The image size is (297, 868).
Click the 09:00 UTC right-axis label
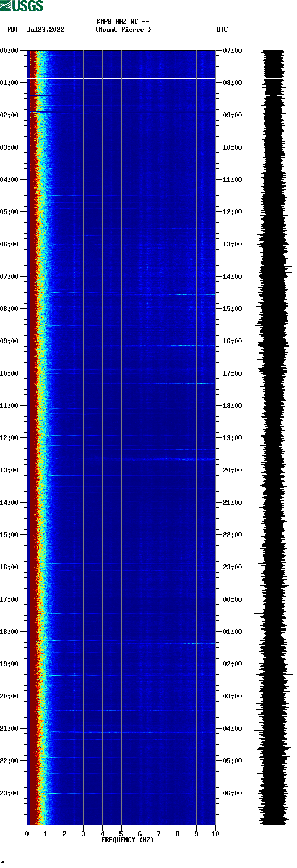[232, 115]
